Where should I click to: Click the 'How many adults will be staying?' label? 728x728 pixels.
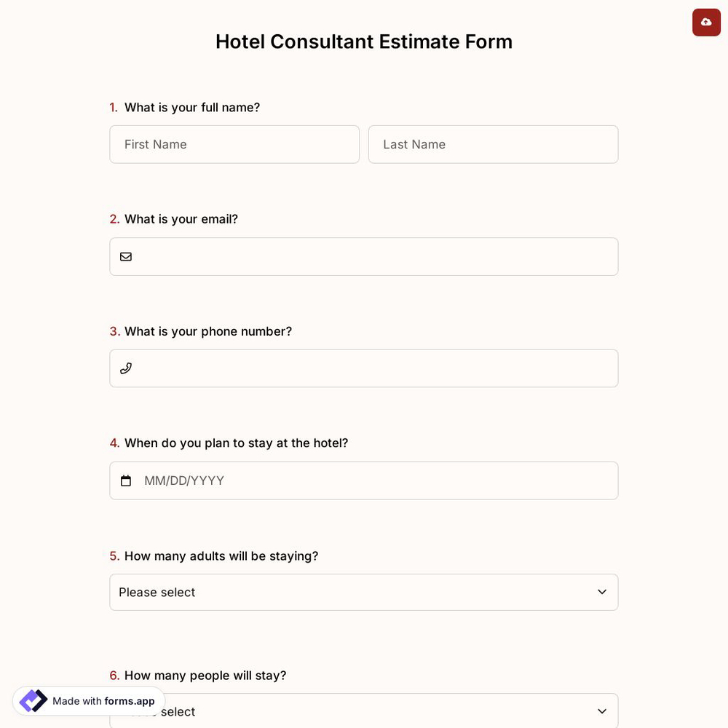point(221,555)
